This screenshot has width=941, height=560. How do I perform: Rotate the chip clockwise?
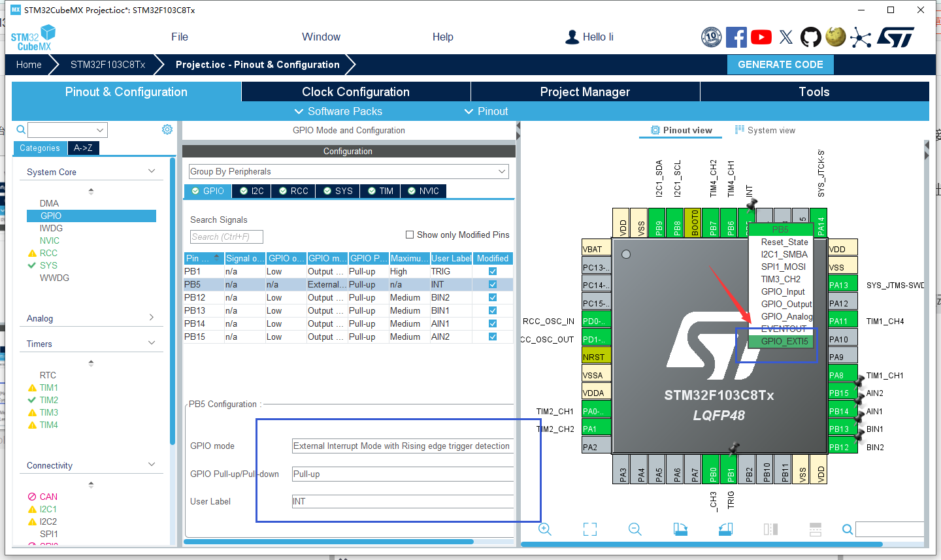click(680, 529)
